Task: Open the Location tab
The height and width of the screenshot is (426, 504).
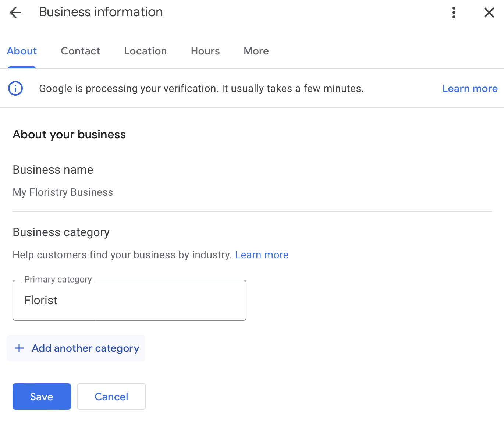Action: [145, 51]
